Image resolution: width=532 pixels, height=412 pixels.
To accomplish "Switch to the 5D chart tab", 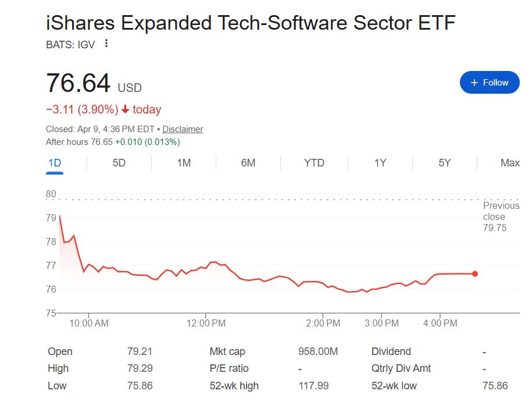I will click(119, 163).
